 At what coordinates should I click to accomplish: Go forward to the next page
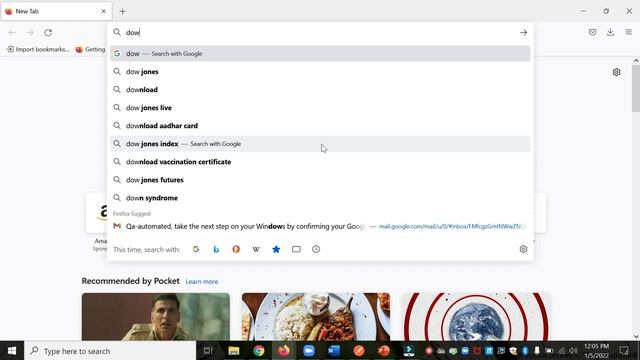coord(30,33)
